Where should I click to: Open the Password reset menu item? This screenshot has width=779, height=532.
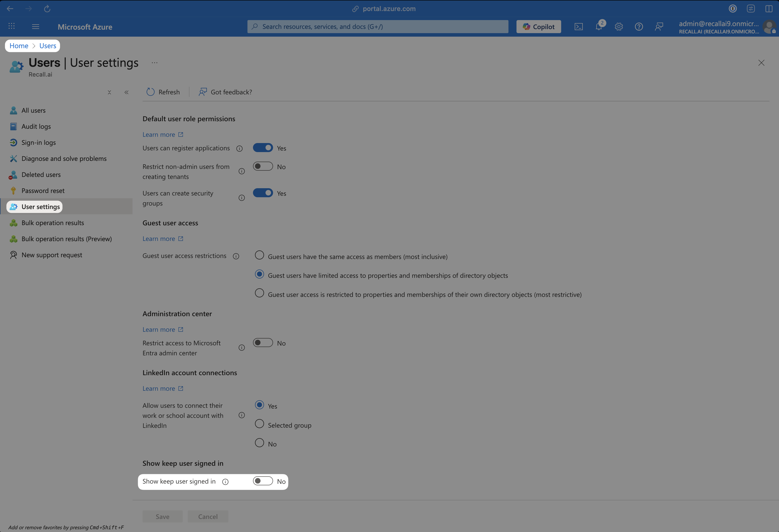[x=43, y=191]
